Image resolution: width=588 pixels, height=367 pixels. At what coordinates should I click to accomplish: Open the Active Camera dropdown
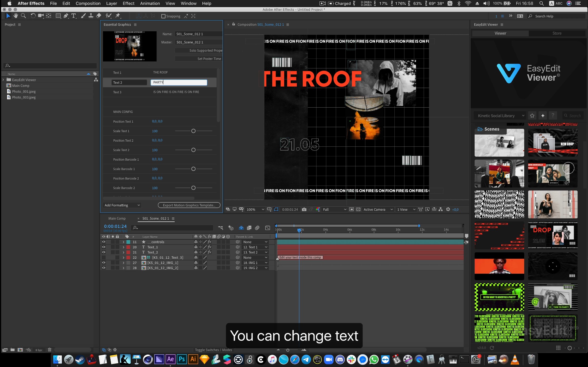378,209
